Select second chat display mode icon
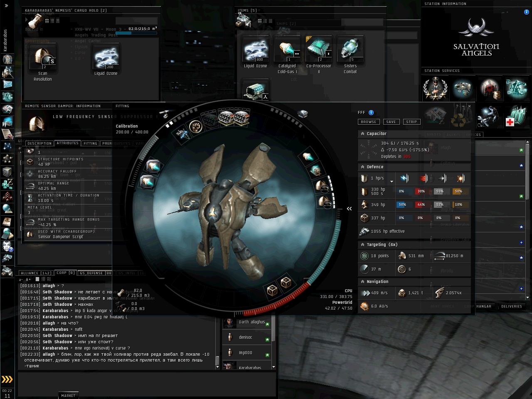This screenshot has width=532, height=399. (x=43, y=279)
